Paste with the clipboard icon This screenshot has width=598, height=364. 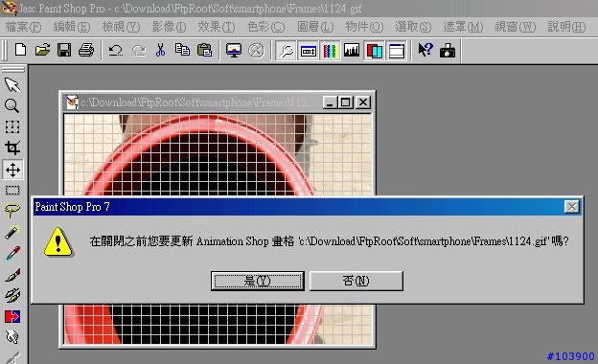(x=204, y=50)
